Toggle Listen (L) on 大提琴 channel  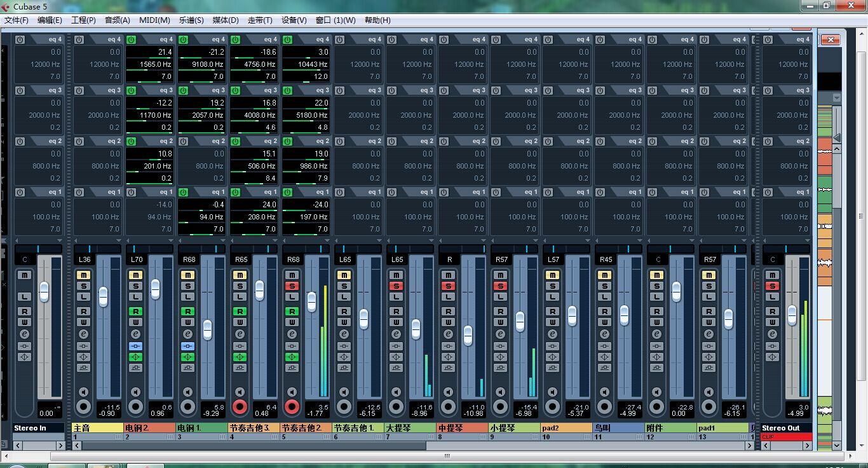pos(396,297)
